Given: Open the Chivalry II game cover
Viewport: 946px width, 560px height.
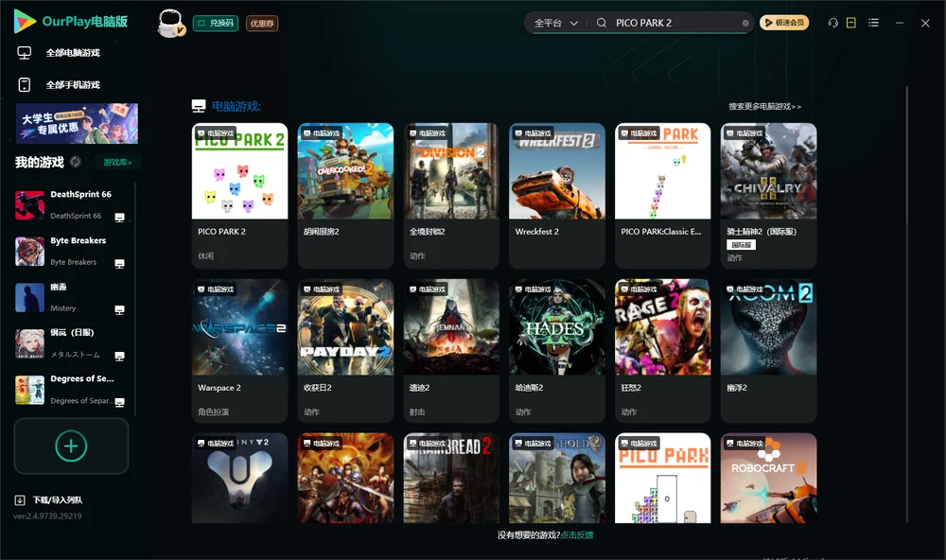Looking at the screenshot, I should pos(768,171).
